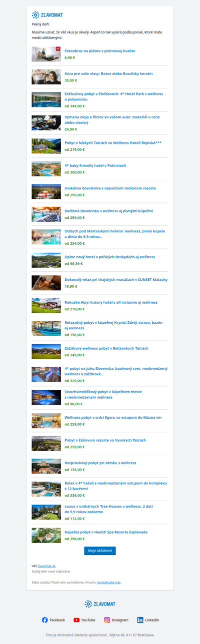Click the Moje obľúbené button

coord(100,551)
